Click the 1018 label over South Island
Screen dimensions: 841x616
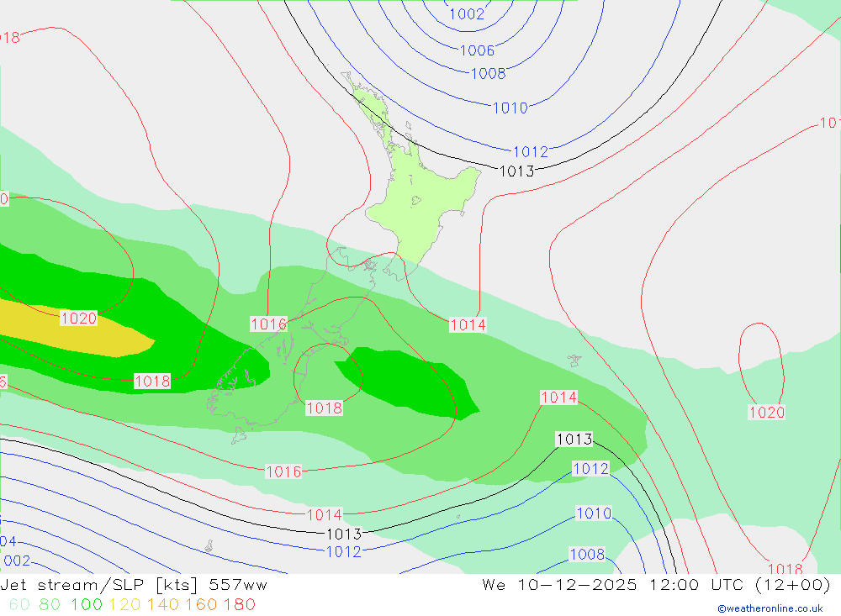324,408
